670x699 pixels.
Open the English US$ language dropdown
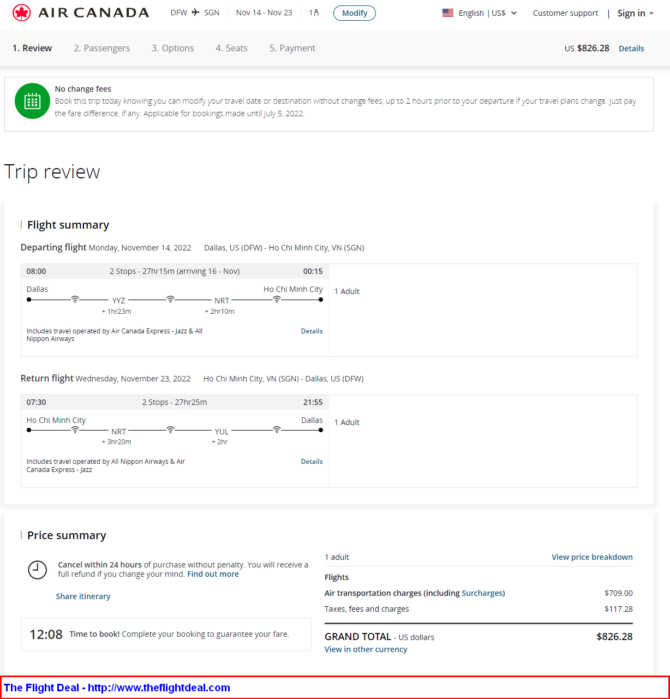pos(487,13)
